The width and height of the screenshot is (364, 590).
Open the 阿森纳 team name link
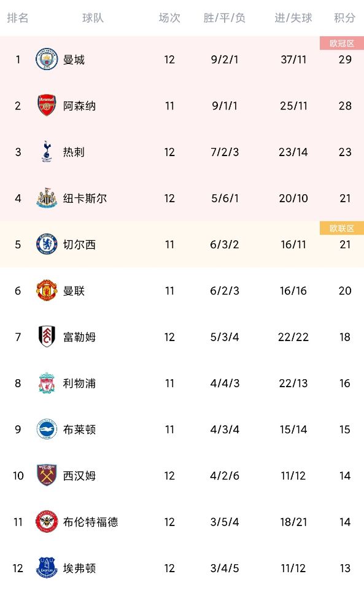coord(79,106)
